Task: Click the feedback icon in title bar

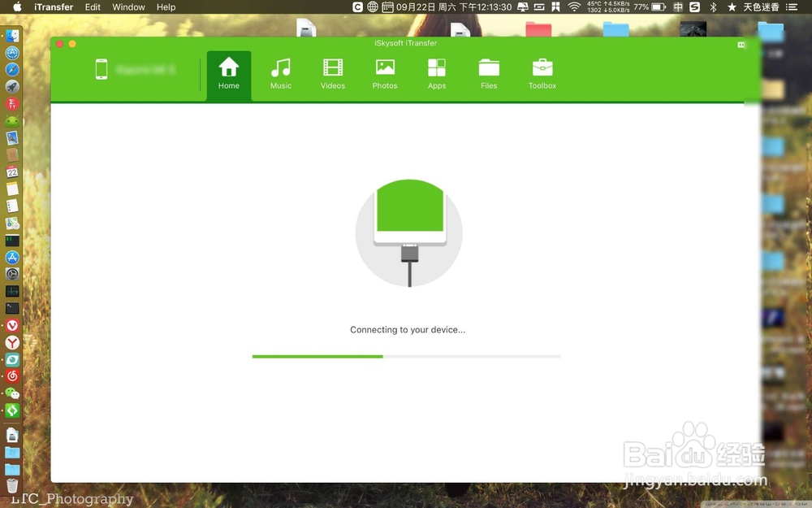Action: (741, 45)
